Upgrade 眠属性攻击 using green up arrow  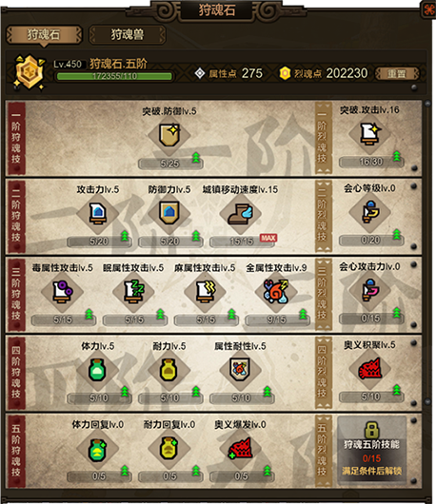tap(160, 315)
